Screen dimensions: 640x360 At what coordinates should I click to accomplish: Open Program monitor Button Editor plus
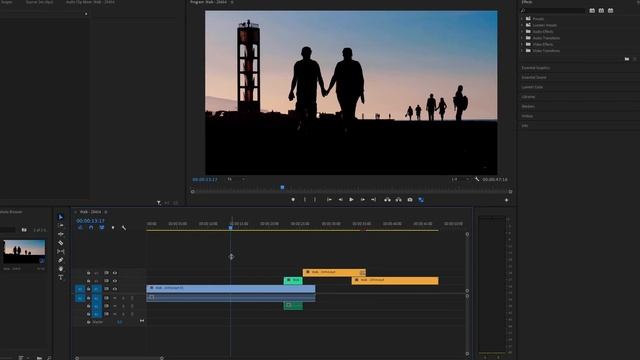pyautogui.click(x=507, y=200)
